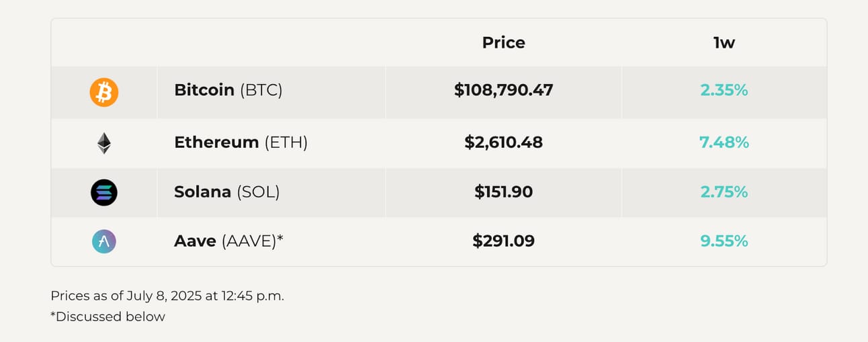
Task: Click the black Solana logo icon
Action: pos(104,192)
